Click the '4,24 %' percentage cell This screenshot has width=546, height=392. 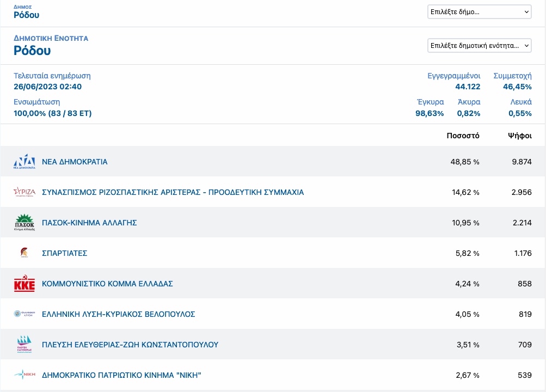coord(467,284)
